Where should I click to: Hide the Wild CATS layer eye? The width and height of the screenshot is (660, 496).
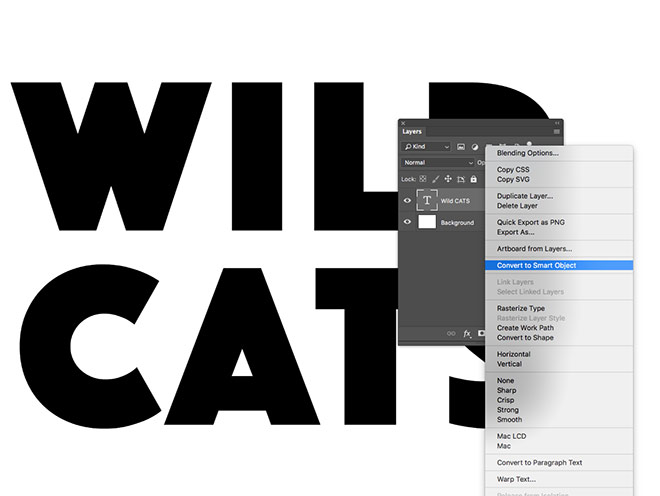(407, 200)
